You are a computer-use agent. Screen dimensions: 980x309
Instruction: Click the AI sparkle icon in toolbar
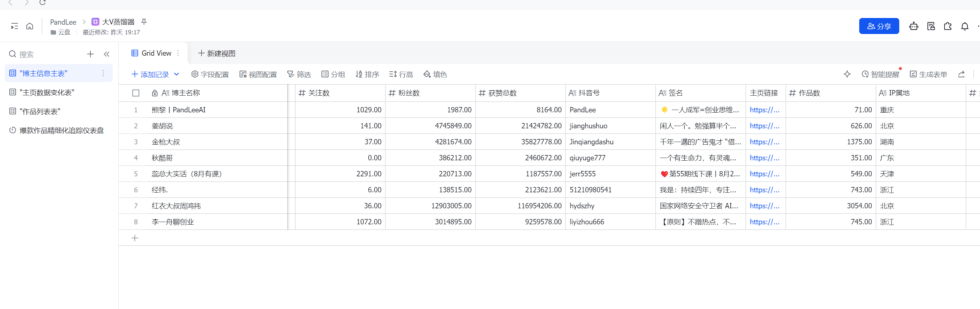click(x=847, y=74)
